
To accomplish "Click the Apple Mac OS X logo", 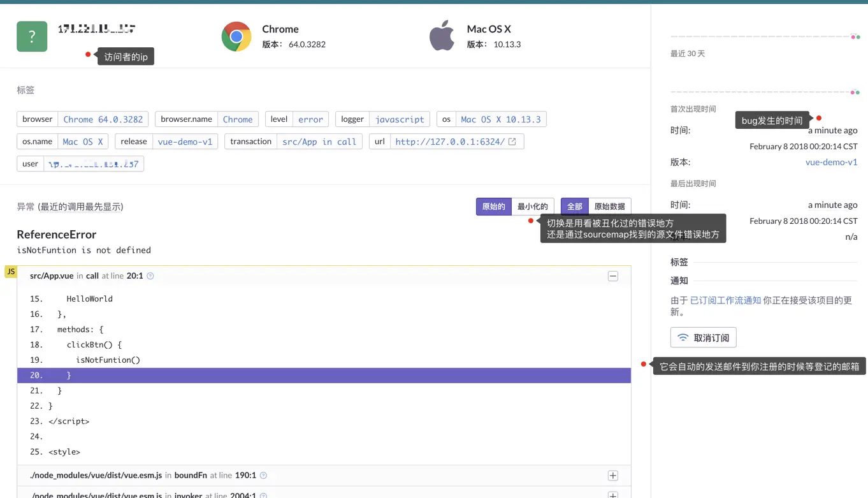I will (442, 35).
